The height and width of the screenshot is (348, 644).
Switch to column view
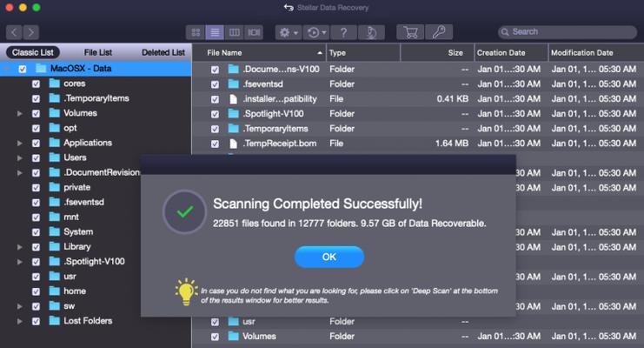tap(234, 32)
